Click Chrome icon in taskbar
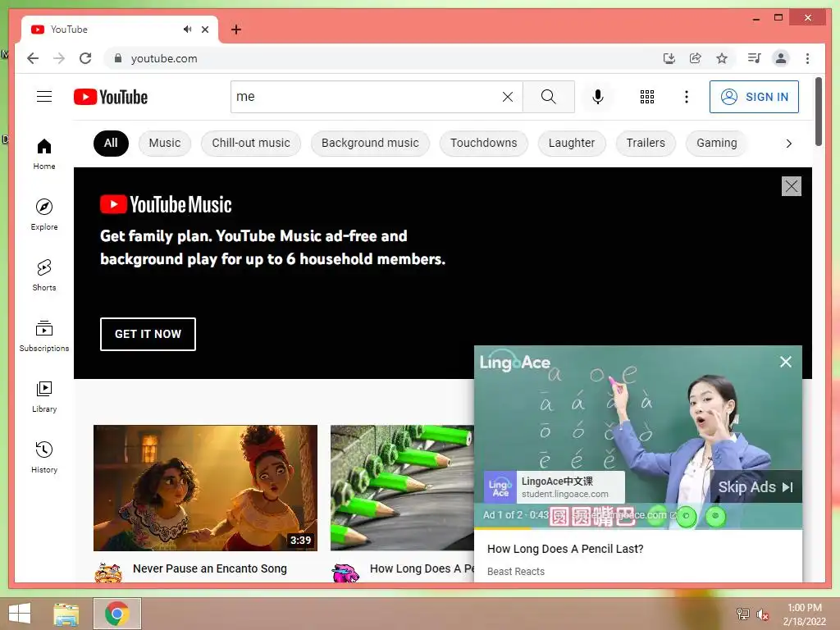 click(x=117, y=614)
